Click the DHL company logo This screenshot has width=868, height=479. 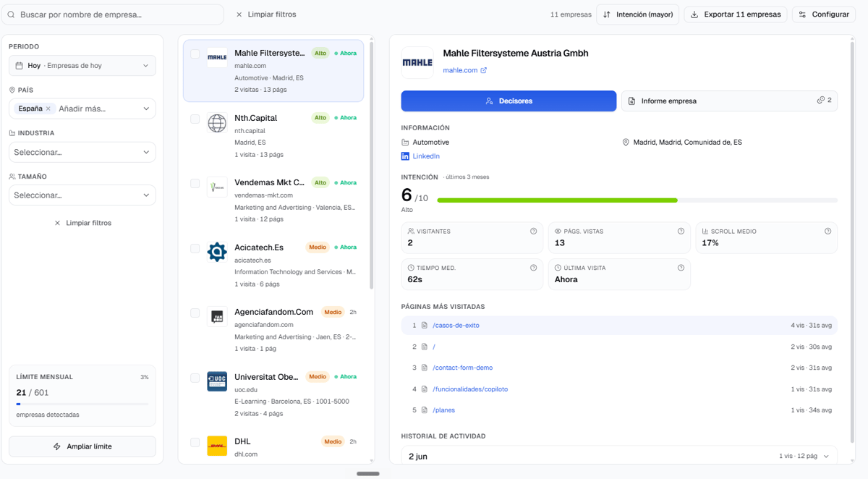click(x=217, y=446)
